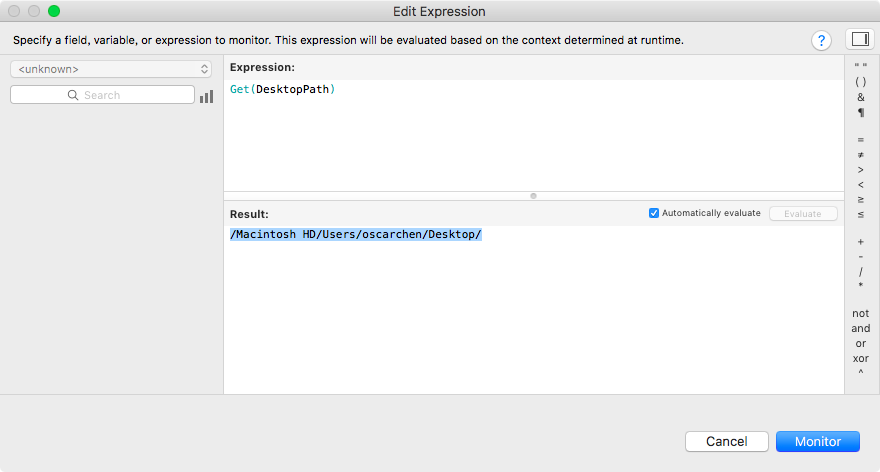The height and width of the screenshot is (472, 880).
Task: Insert the 'or' logical operator
Action: (860, 343)
